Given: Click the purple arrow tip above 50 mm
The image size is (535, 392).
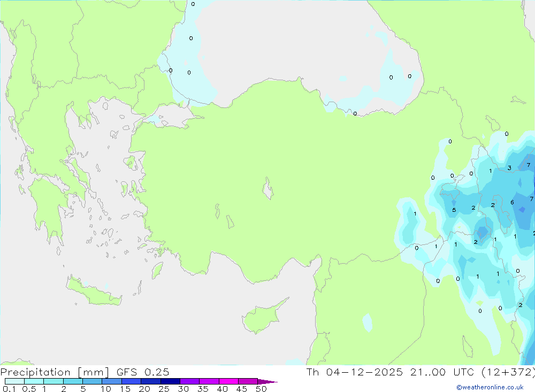Looking at the screenshot, I should tap(267, 381).
